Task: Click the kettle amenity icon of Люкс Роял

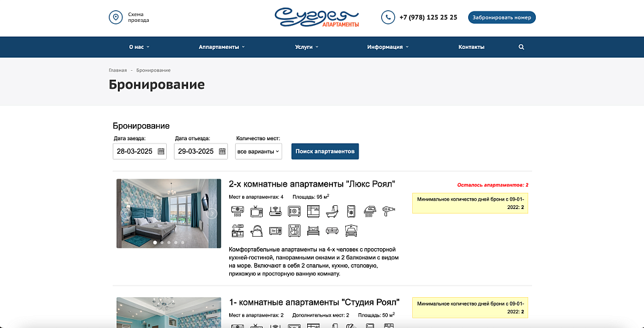Action: [x=256, y=230]
